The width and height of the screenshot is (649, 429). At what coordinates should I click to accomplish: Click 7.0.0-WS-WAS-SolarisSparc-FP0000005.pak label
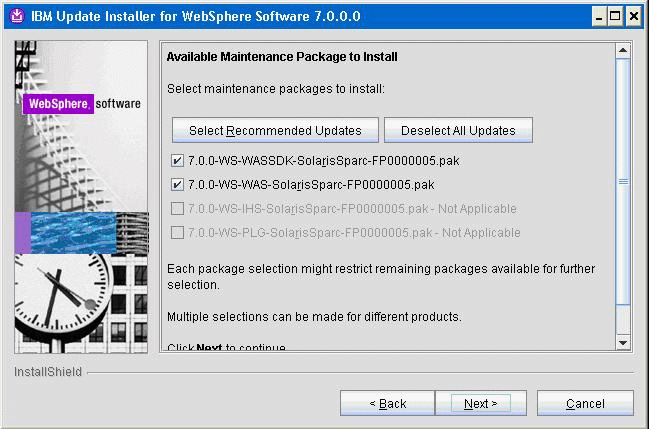[311, 185]
